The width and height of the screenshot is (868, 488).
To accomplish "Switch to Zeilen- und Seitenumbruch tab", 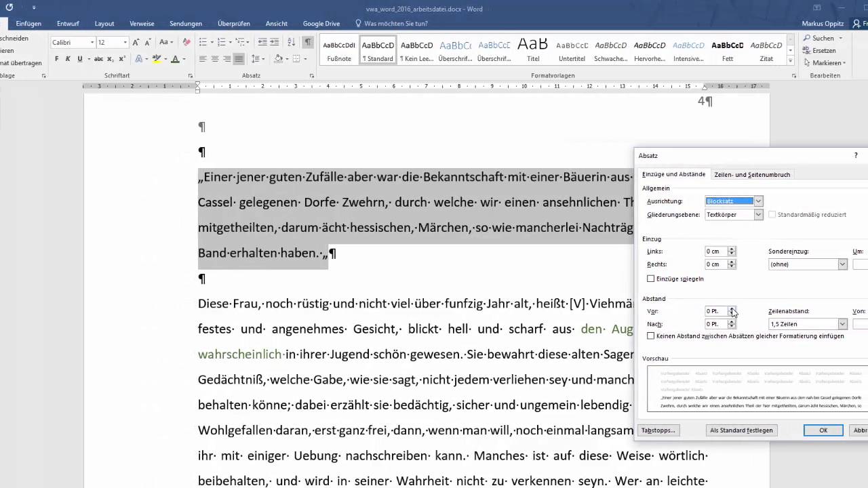I will (752, 175).
